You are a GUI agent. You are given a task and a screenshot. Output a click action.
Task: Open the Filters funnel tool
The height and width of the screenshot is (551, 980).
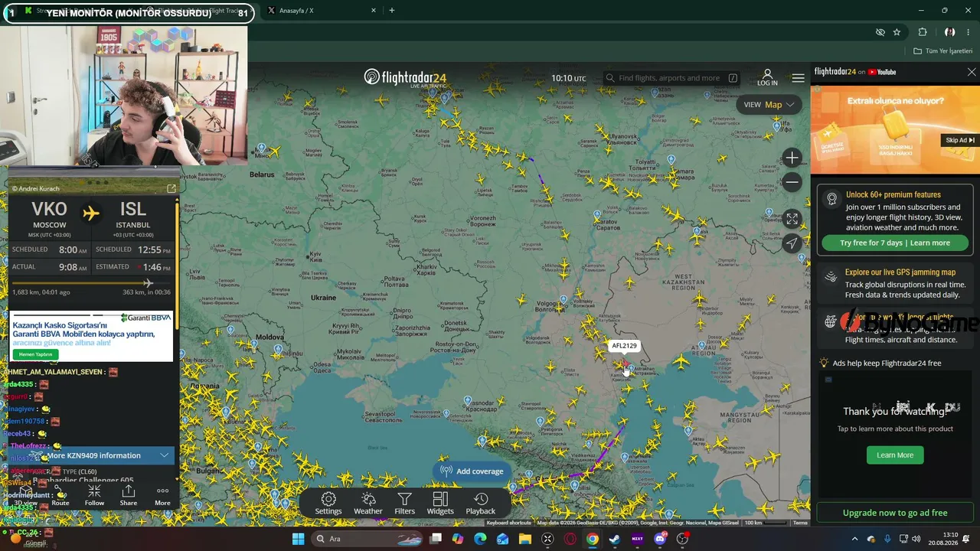[404, 504]
